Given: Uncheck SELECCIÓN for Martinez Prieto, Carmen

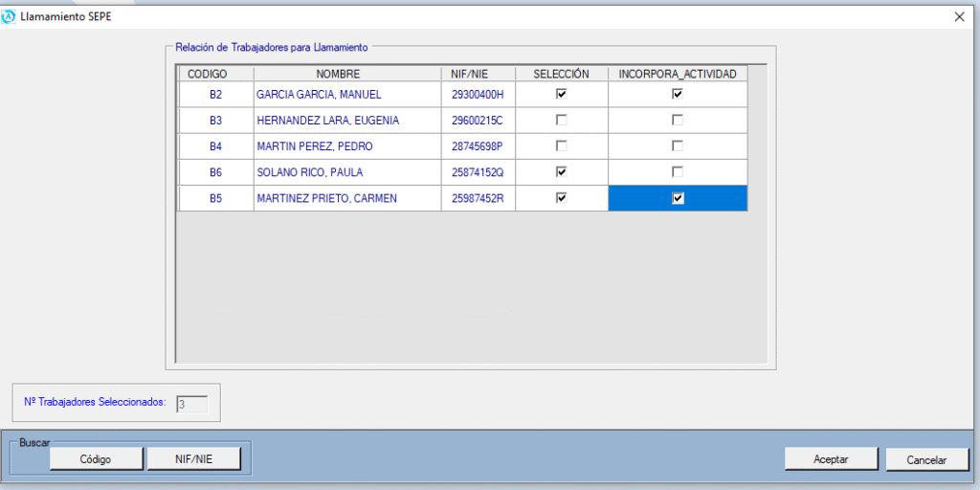Looking at the screenshot, I should (x=562, y=198).
